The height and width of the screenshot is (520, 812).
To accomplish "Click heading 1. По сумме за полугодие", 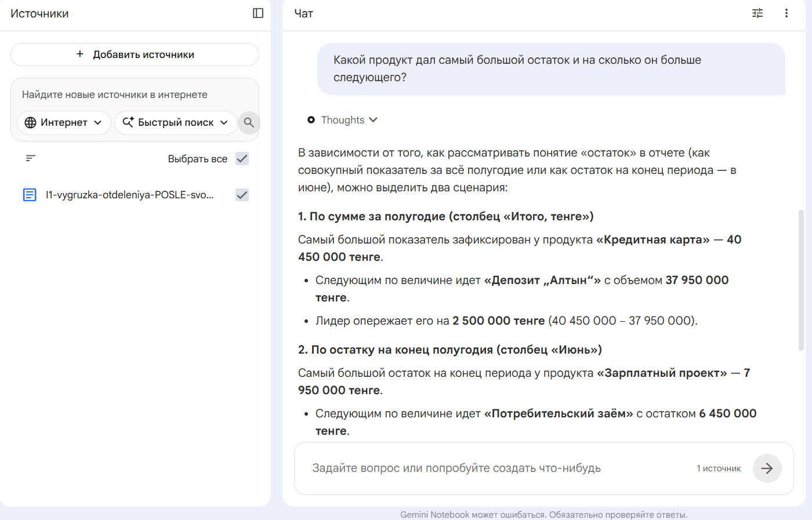I will [445, 216].
